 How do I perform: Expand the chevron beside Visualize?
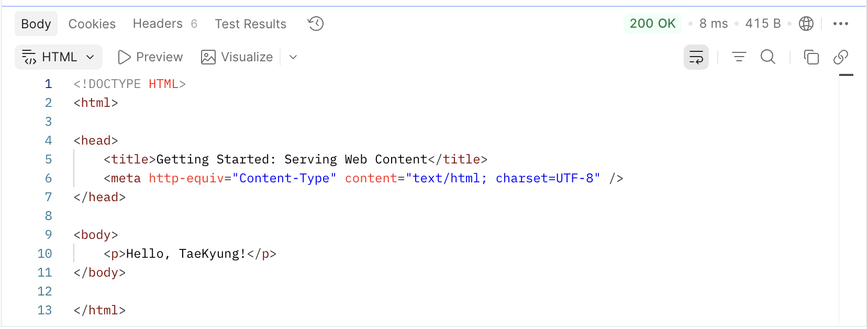[293, 57]
